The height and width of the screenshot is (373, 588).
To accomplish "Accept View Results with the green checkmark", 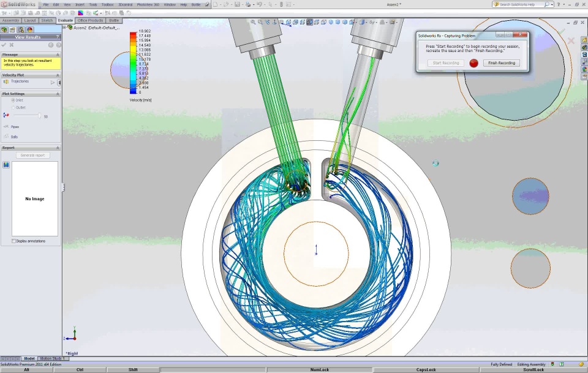I will 4,45.
